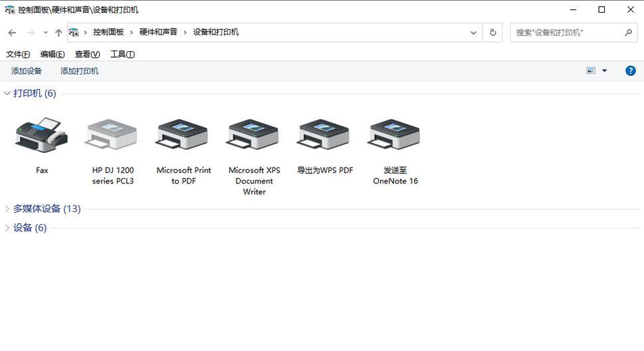The height and width of the screenshot is (351, 644).
Task: Open the recent locations dropdown arrow
Action: [x=46, y=33]
